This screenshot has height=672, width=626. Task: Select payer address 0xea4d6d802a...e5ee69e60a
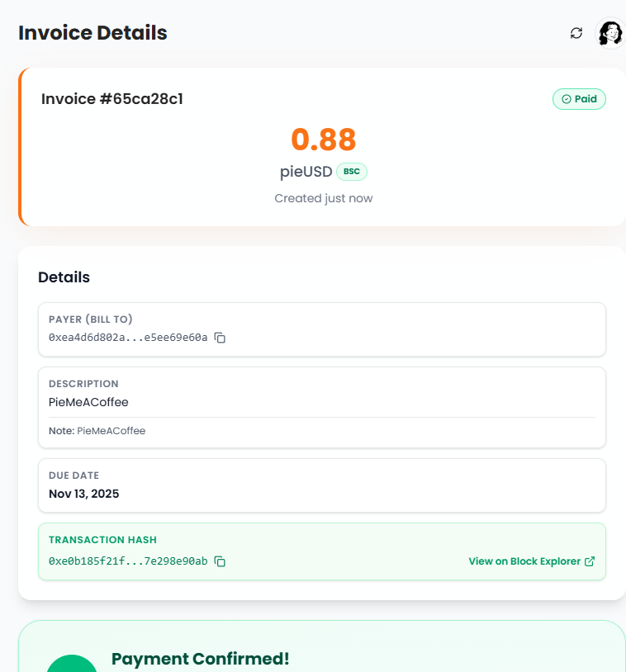(x=128, y=338)
